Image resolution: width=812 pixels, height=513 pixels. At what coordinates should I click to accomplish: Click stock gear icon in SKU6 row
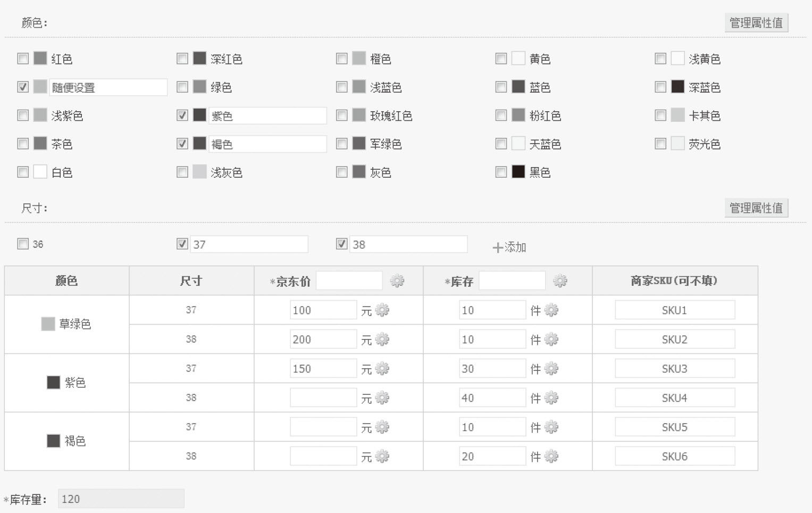click(551, 457)
